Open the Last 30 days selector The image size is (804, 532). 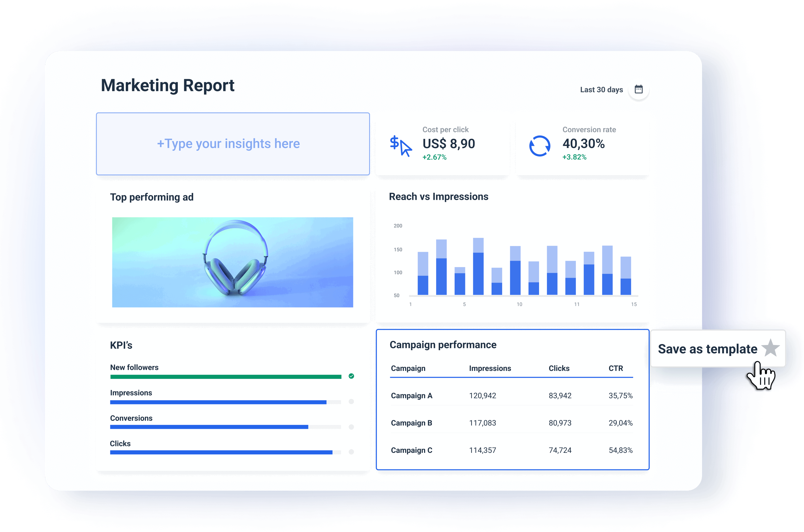(601, 89)
